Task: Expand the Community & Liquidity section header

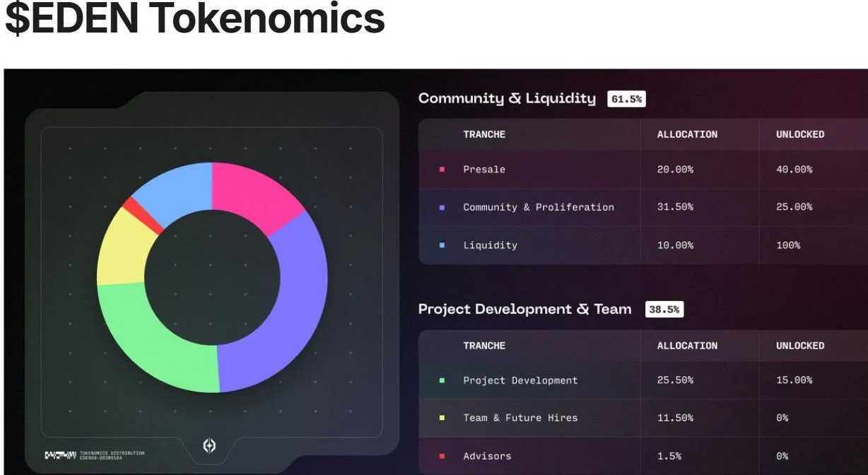Action: pos(506,98)
